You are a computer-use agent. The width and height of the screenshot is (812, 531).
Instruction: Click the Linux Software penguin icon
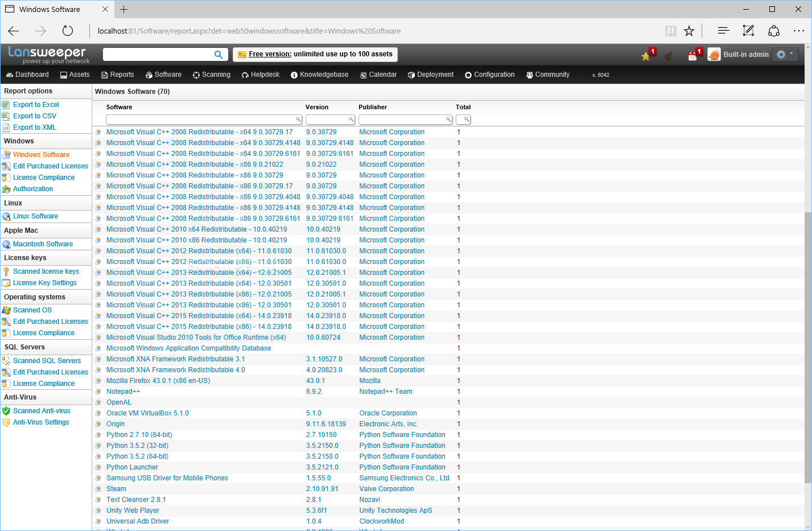6,216
